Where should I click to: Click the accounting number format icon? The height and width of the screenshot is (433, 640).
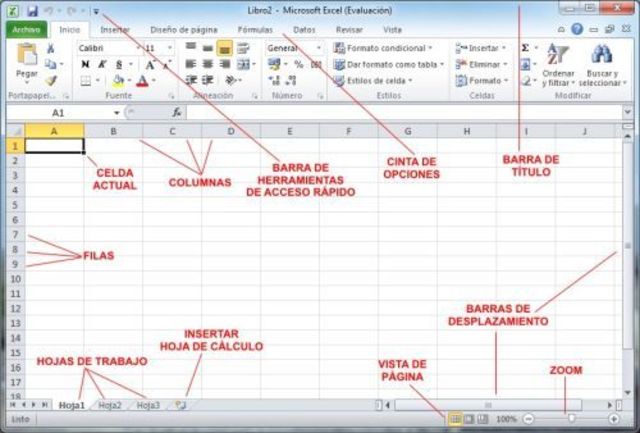[274, 64]
